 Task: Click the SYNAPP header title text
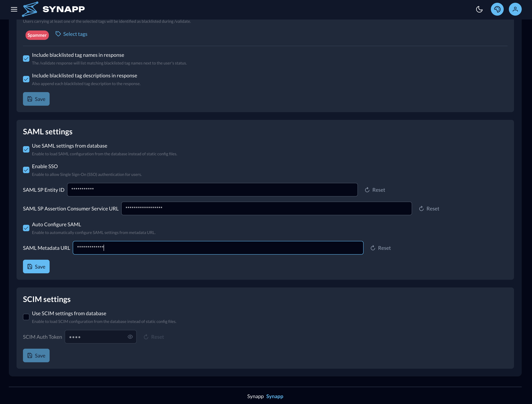pos(64,9)
